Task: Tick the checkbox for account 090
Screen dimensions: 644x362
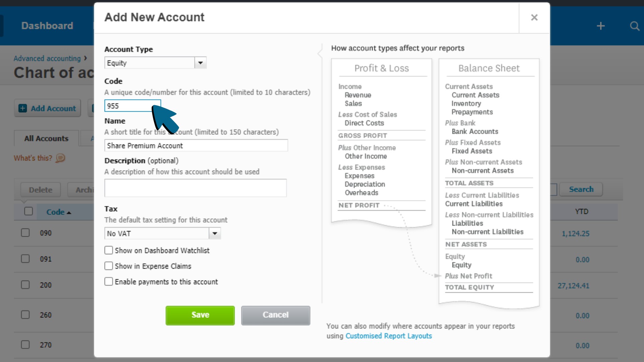Action: [x=25, y=232]
